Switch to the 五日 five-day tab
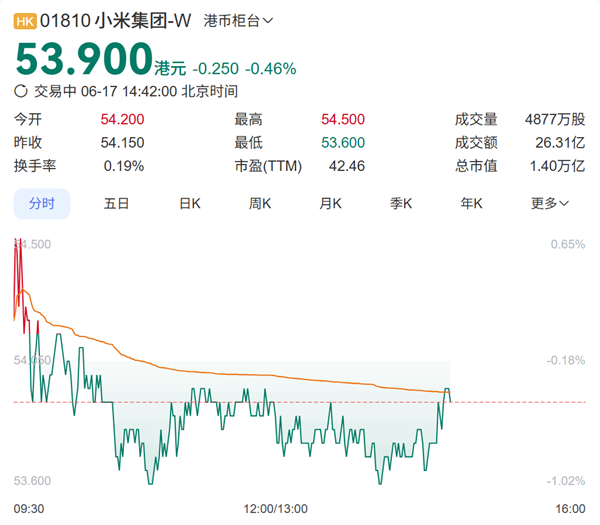 coord(116,203)
